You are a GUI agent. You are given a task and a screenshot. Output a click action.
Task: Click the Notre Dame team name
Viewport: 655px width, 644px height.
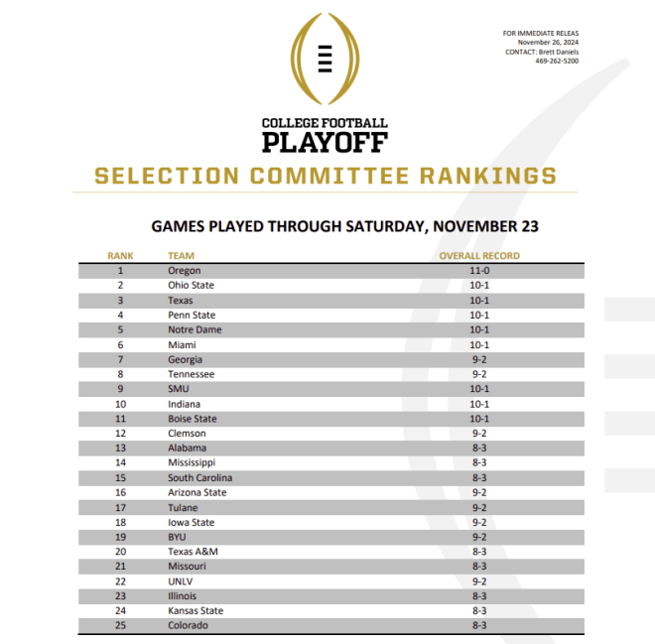click(x=195, y=329)
